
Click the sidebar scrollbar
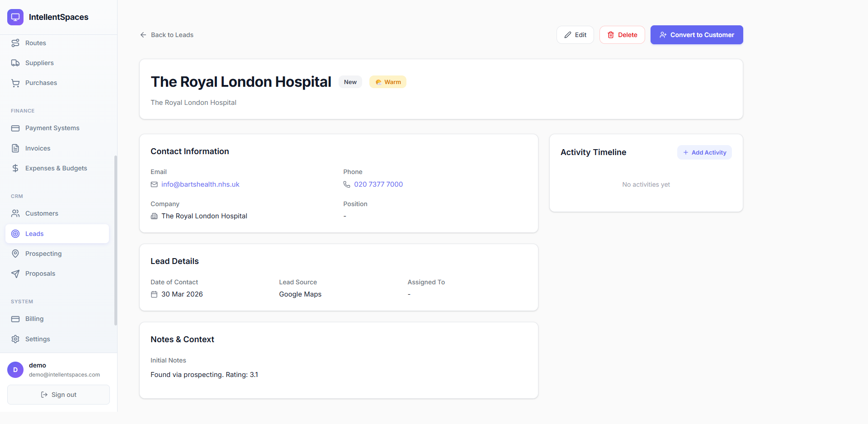pos(116,240)
